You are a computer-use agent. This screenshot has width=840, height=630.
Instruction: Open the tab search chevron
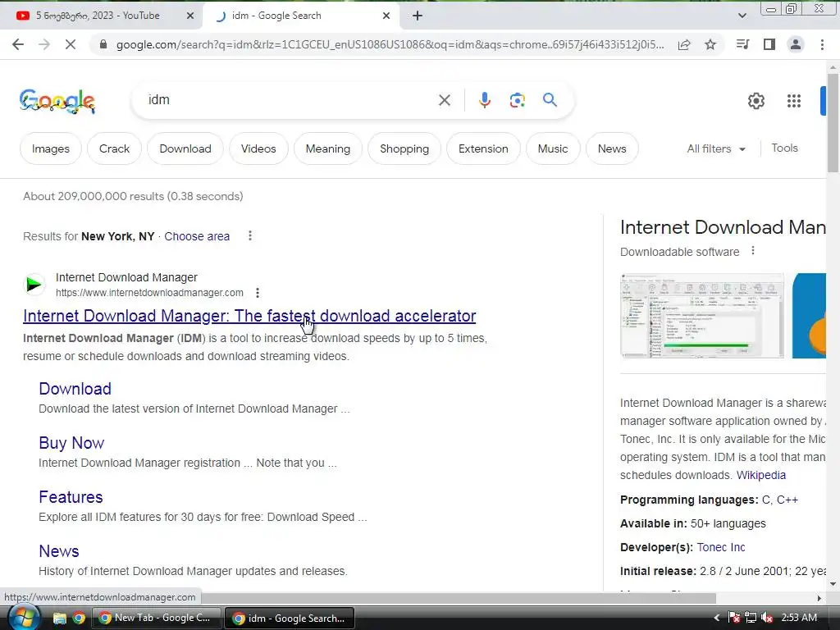(x=742, y=16)
